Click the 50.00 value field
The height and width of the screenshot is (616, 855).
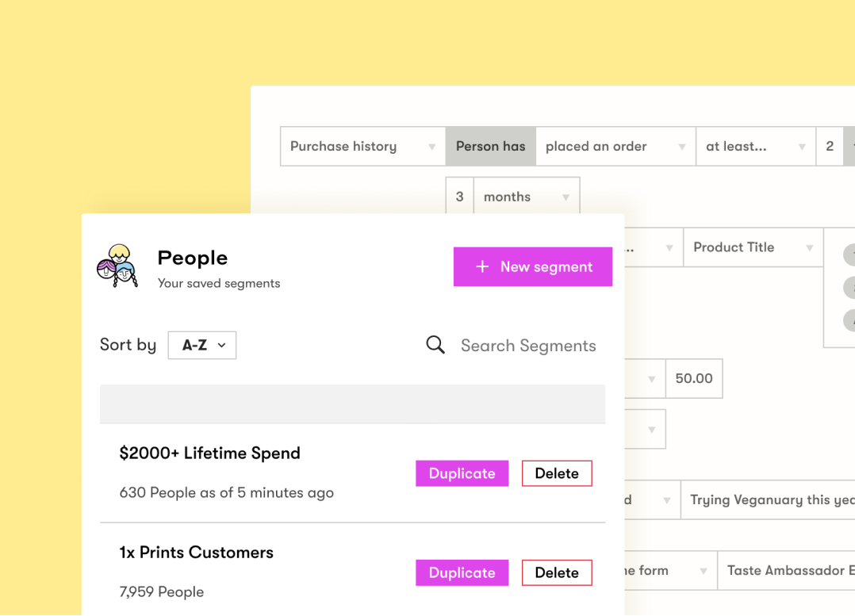pyautogui.click(x=694, y=379)
